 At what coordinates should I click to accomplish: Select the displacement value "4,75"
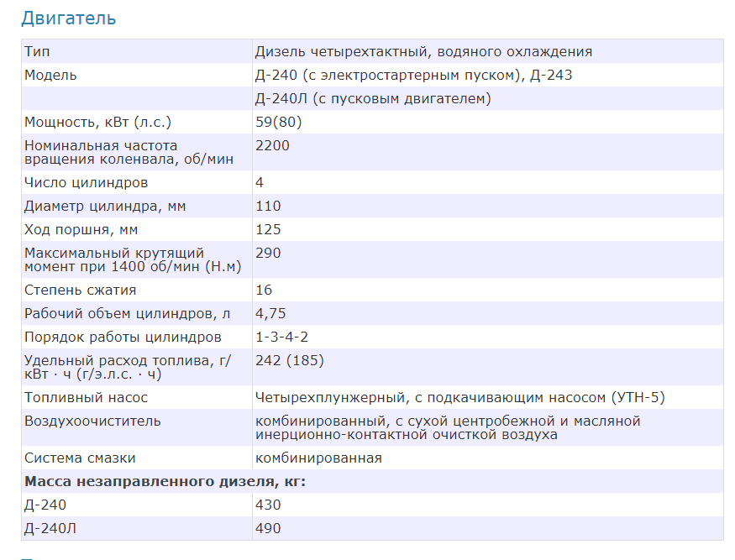coord(271,313)
